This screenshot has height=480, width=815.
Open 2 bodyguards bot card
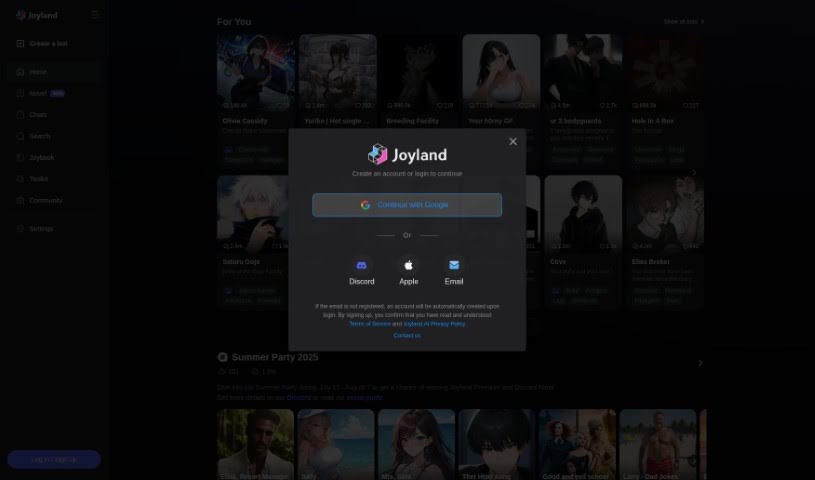583,101
